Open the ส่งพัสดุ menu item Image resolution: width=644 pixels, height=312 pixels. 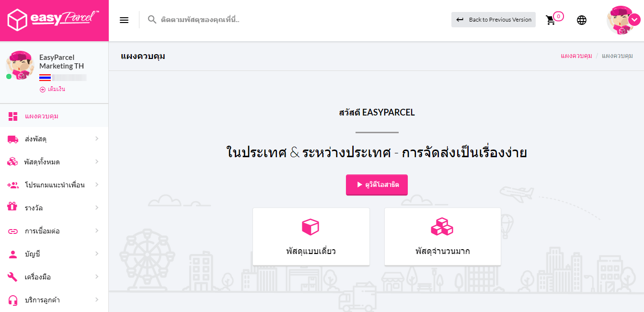tap(54, 139)
